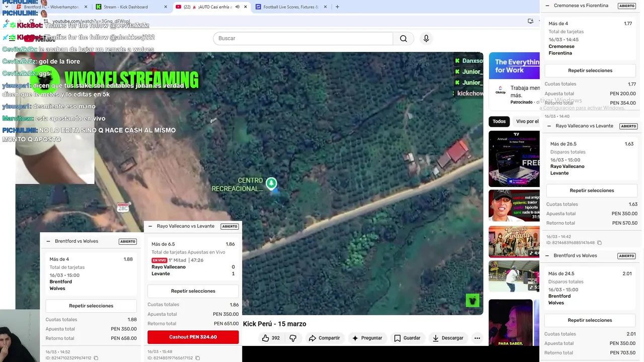This screenshot has height=362, width=644.
Task: Click the Compartir share button
Action: click(324, 338)
